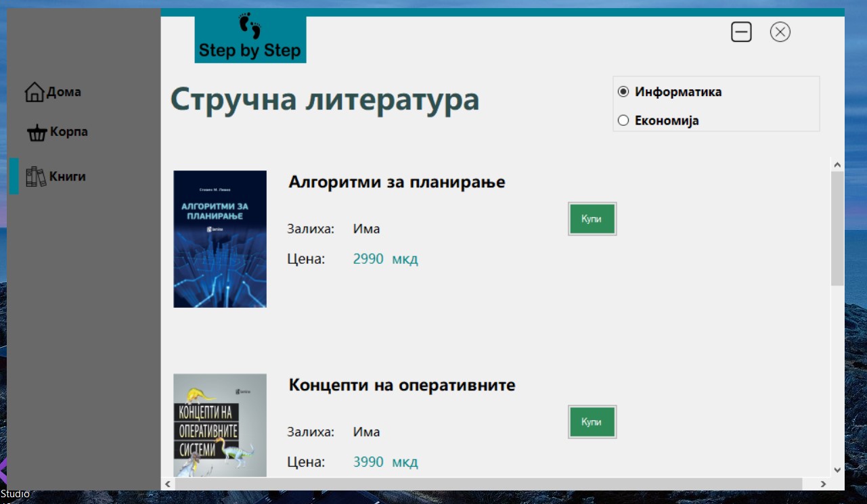
Task: Click the up arrow of the vertical scrollbar
Action: (836, 164)
